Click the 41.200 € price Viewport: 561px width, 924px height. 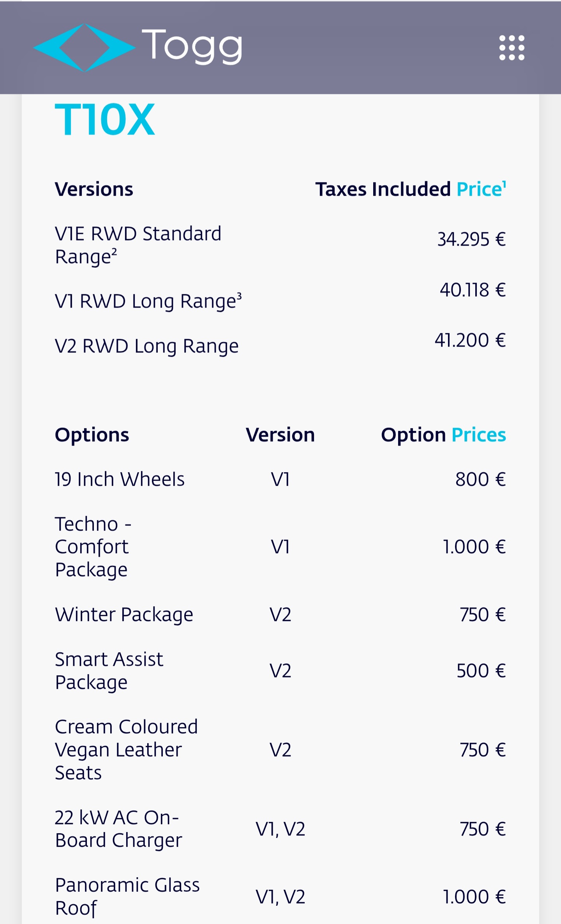[470, 340]
